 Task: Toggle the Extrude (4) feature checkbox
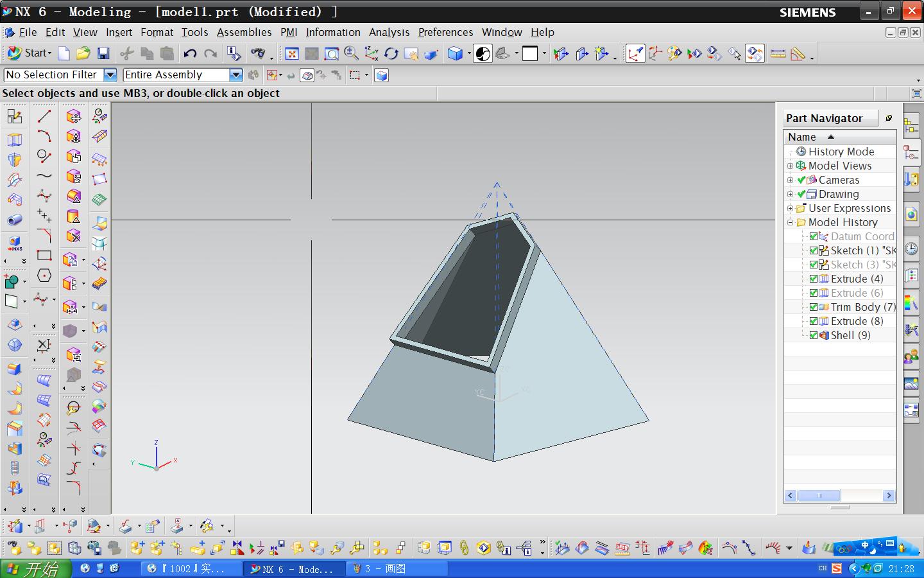[x=814, y=279]
